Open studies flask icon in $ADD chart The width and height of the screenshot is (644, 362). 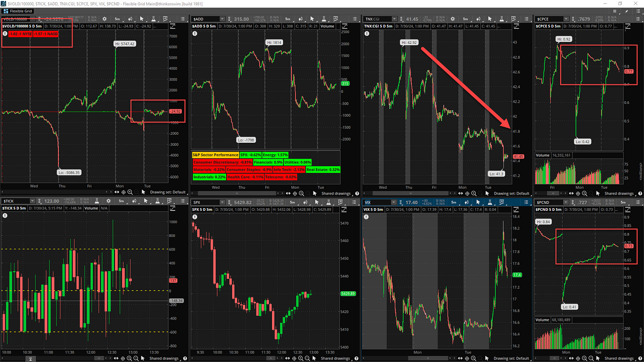[x=324, y=19]
